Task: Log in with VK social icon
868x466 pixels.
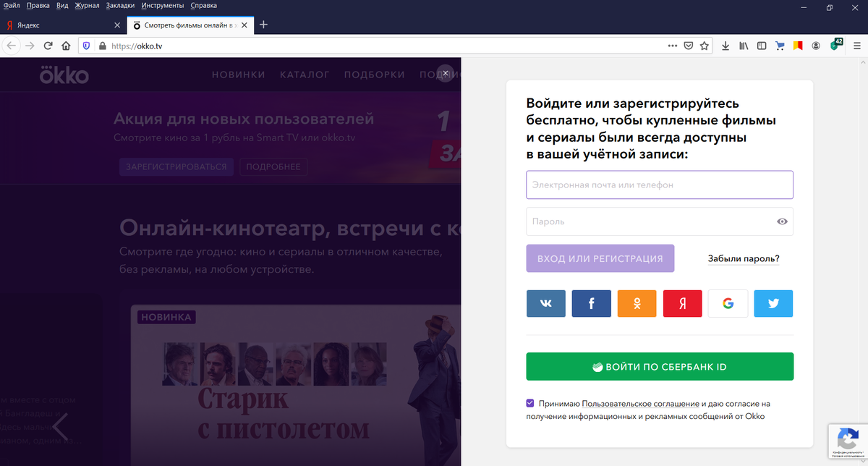Action: pos(545,304)
